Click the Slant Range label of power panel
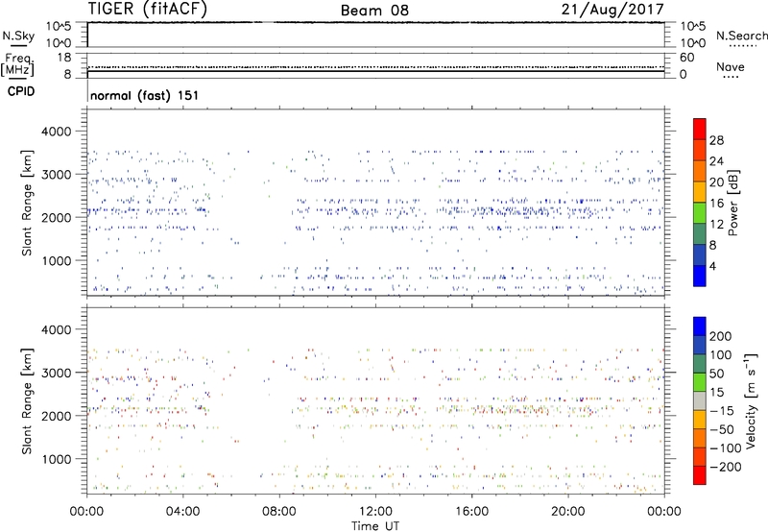The width and height of the screenshot is (768, 532). (27, 203)
